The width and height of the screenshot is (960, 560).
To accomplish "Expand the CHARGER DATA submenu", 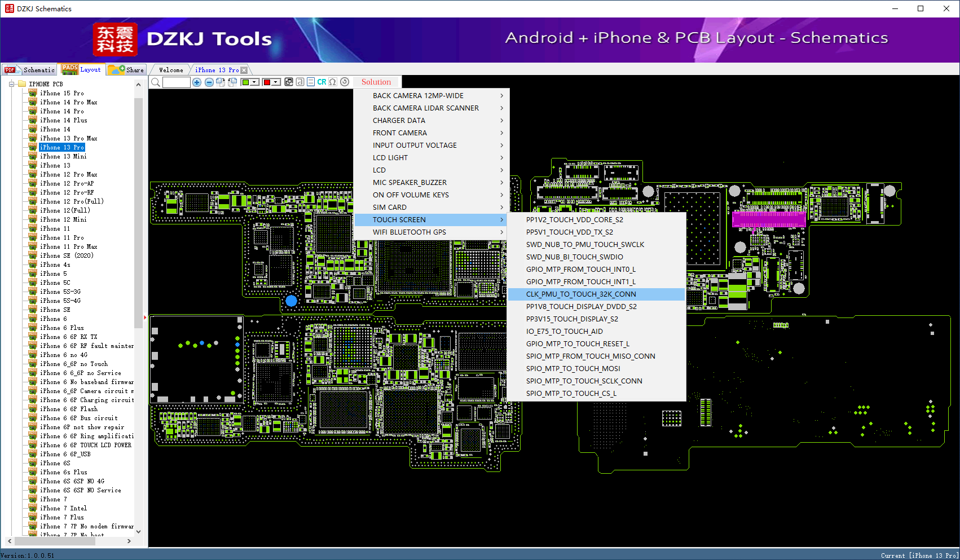I will (432, 121).
